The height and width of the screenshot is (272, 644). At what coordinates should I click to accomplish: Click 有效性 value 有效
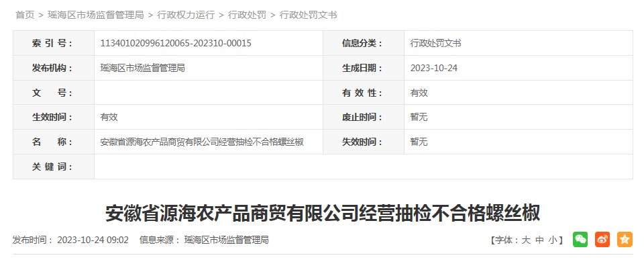click(x=419, y=93)
